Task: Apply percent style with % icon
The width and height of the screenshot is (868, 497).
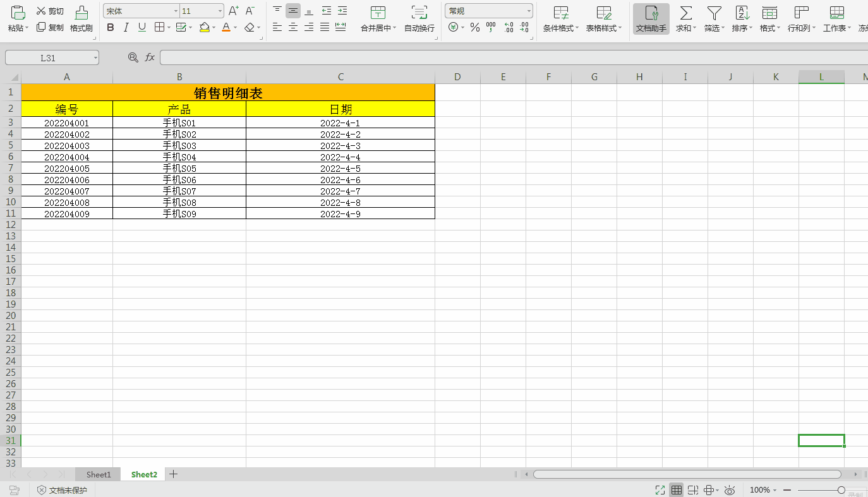Action: (475, 27)
